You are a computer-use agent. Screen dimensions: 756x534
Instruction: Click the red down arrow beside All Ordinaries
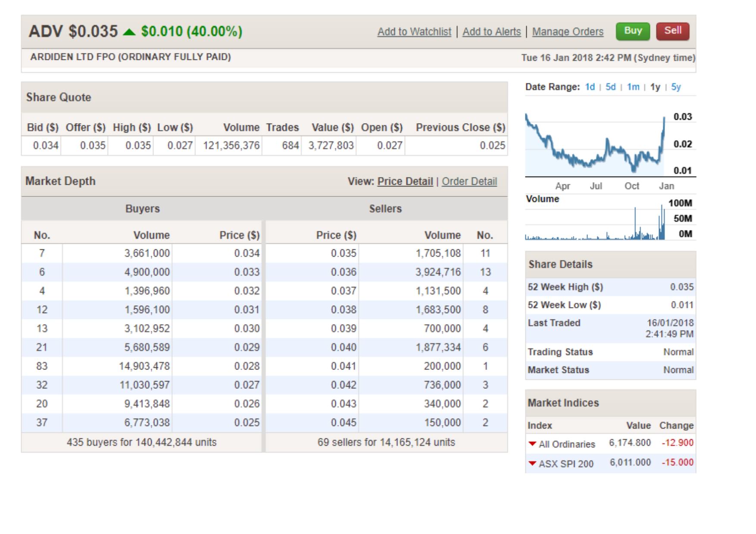pos(532,444)
